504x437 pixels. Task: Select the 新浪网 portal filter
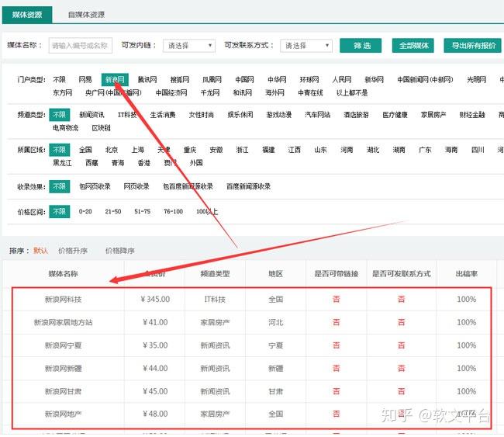tap(115, 79)
